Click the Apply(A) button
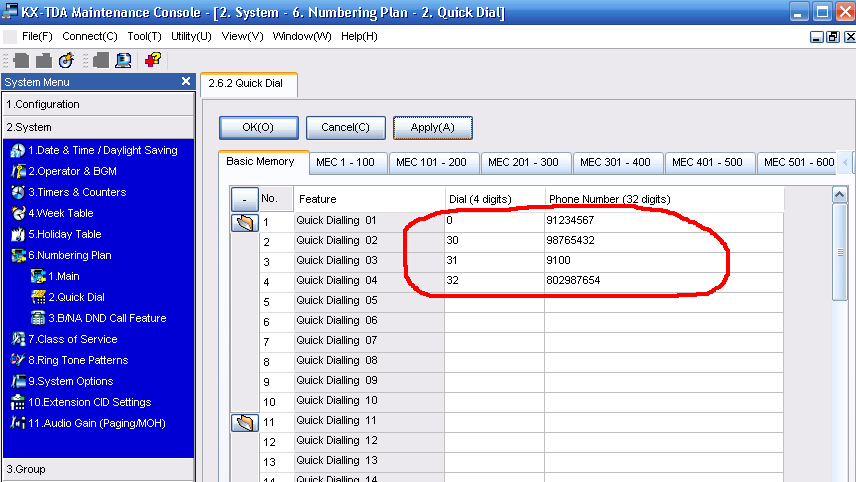 click(432, 128)
